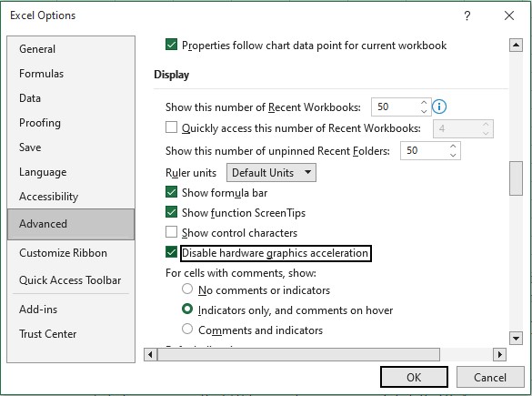This screenshot has height=396, width=532.
Task: Uncheck Disable hardware graphics acceleration
Action: (x=171, y=252)
